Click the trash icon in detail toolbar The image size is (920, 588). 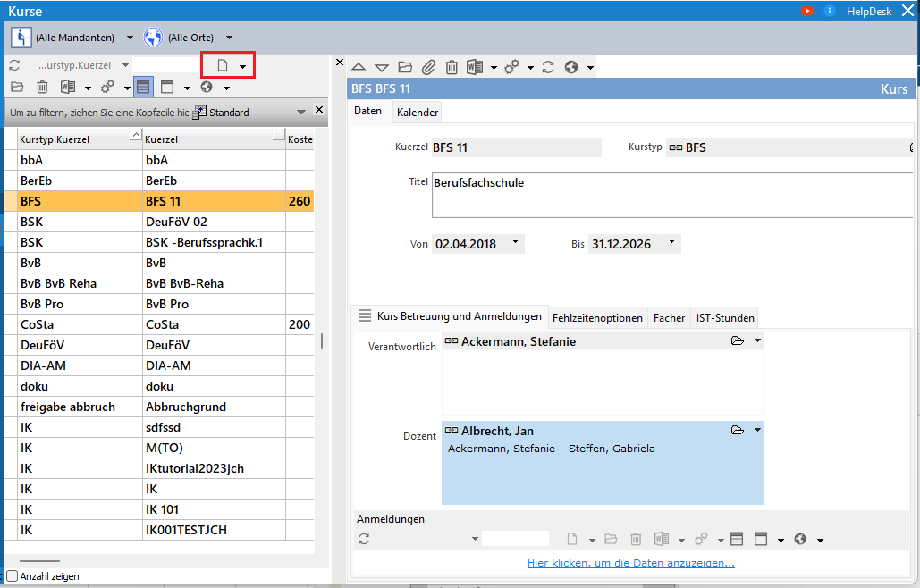click(x=452, y=67)
